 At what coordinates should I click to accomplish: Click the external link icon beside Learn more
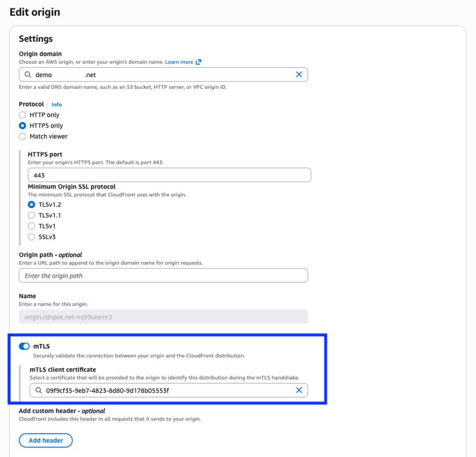198,62
